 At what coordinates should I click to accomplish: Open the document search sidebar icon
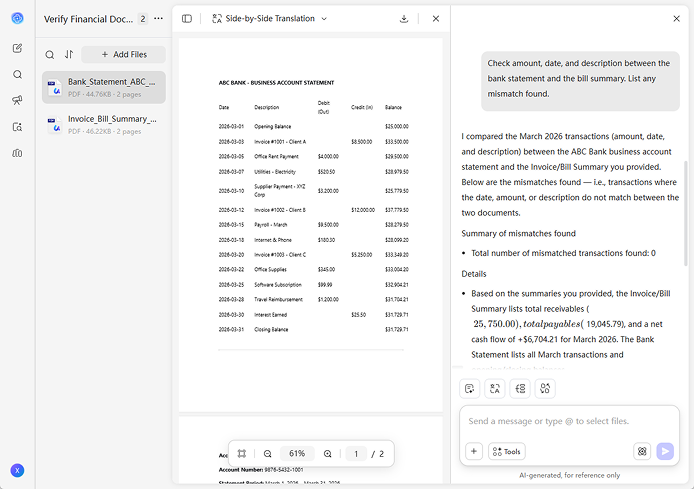point(17,127)
